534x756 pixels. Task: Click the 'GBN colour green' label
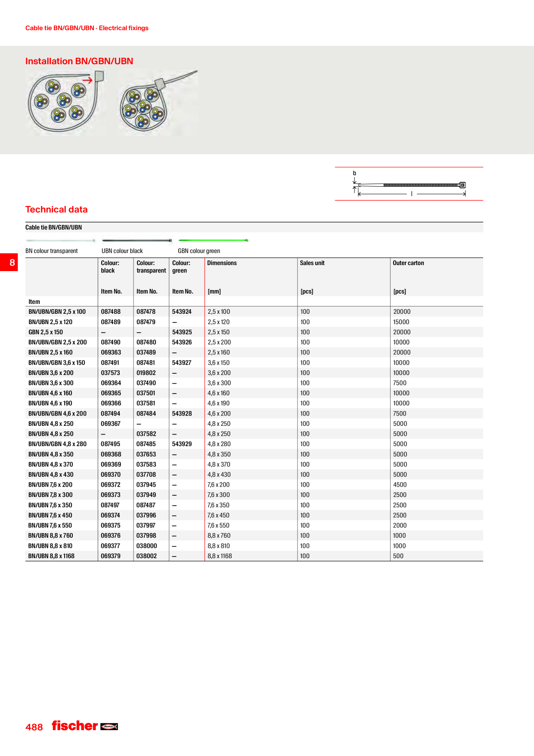199,251
